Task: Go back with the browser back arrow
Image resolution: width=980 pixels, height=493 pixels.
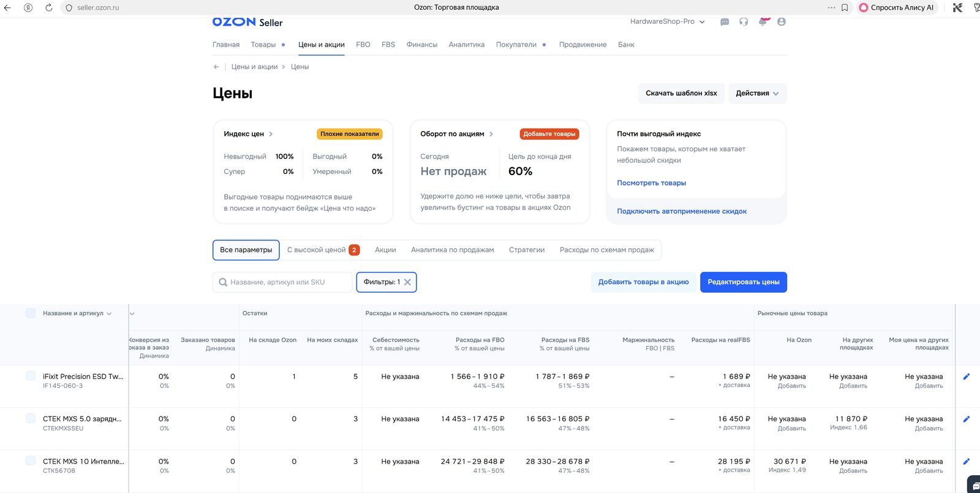Action: tap(7, 7)
